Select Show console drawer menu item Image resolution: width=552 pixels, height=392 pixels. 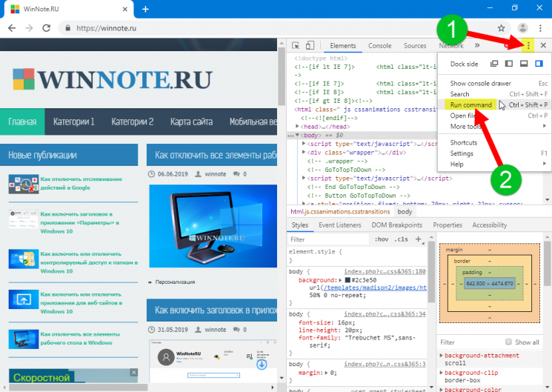coord(494,84)
